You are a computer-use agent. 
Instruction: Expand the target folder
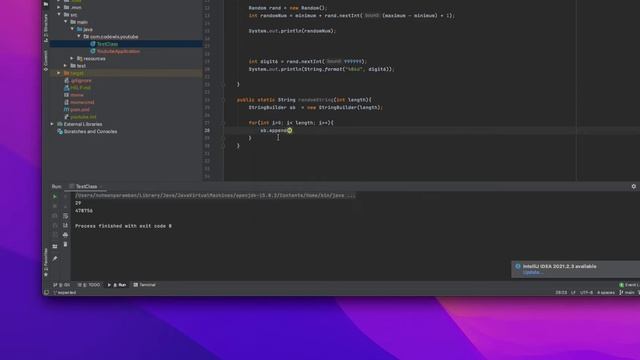click(x=59, y=73)
